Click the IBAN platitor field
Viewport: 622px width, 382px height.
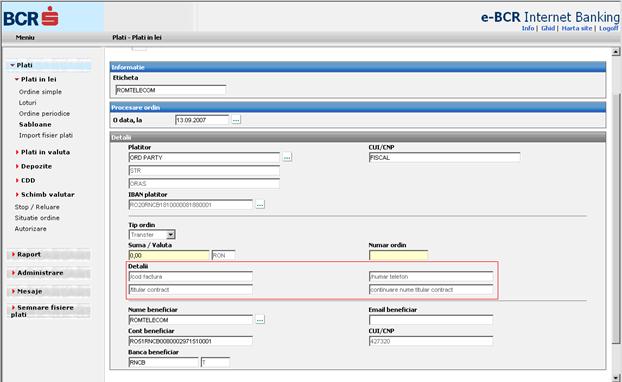(x=190, y=205)
